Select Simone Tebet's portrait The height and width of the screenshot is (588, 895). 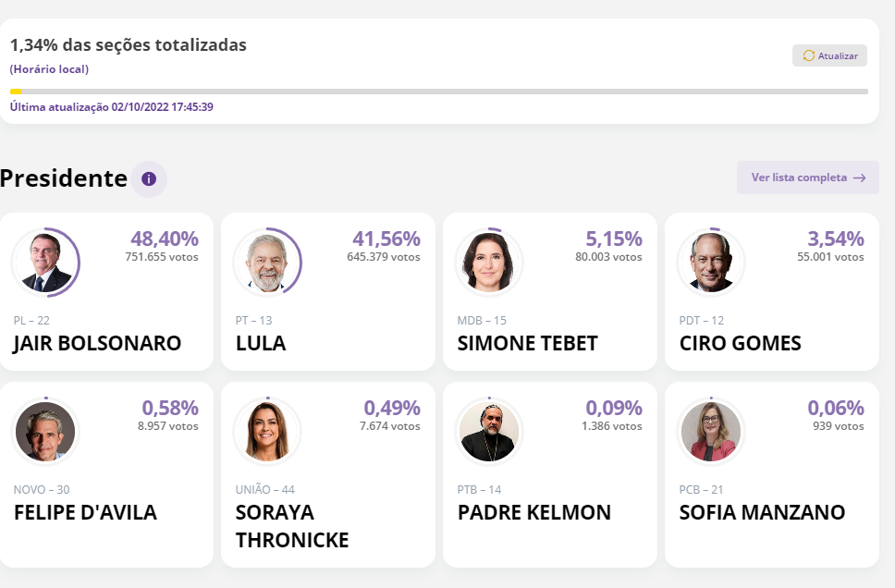pyautogui.click(x=489, y=263)
